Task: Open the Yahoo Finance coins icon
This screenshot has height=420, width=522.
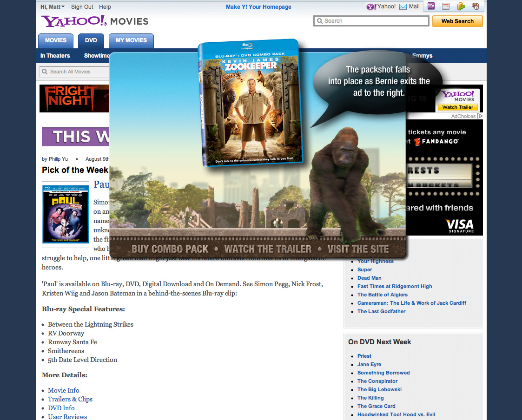Action: 461,6
